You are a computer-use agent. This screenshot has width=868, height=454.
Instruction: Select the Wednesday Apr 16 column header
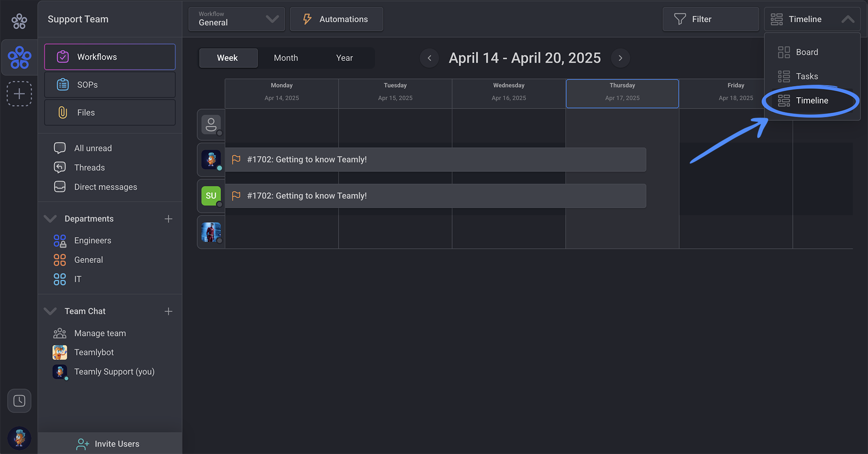(x=508, y=93)
